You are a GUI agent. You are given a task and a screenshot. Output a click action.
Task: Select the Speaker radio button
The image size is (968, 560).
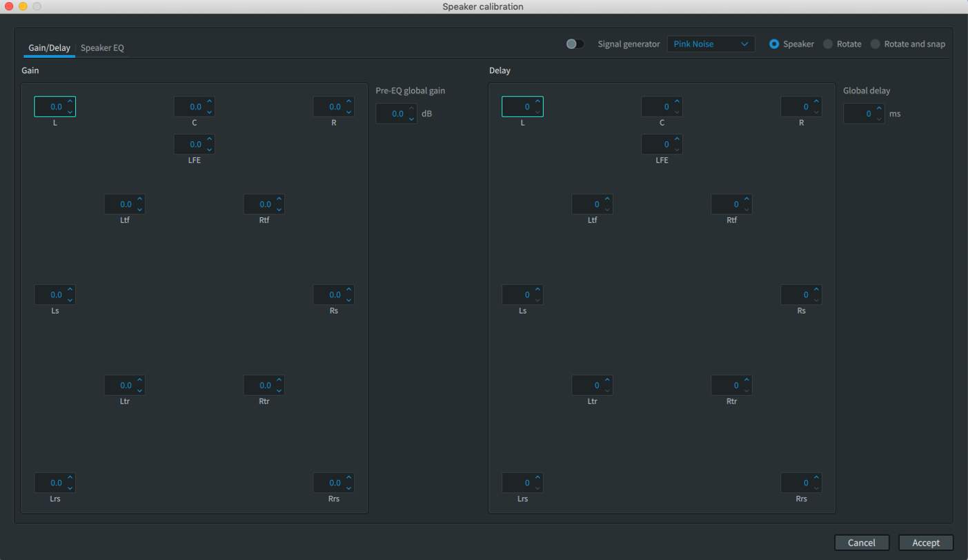(x=774, y=44)
